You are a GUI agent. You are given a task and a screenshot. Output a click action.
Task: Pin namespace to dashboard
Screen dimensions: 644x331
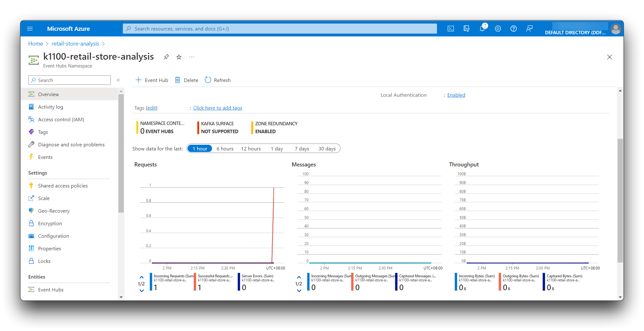166,57
